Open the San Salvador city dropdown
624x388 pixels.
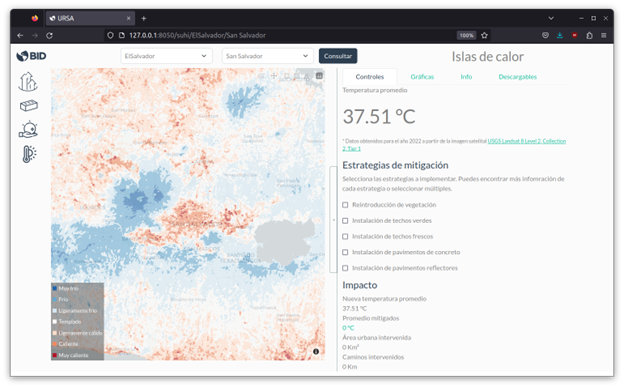(x=267, y=56)
